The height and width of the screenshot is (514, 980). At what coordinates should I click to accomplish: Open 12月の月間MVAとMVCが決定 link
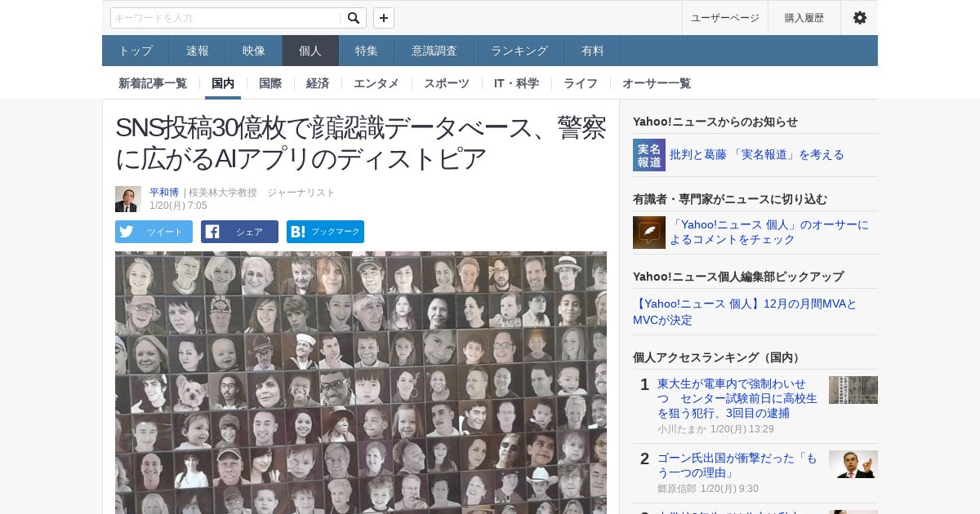click(x=745, y=311)
